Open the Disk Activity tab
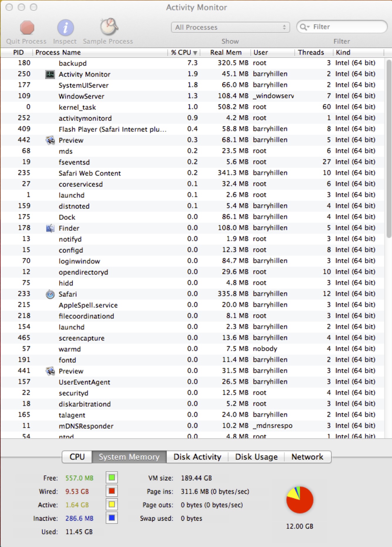 tap(197, 457)
